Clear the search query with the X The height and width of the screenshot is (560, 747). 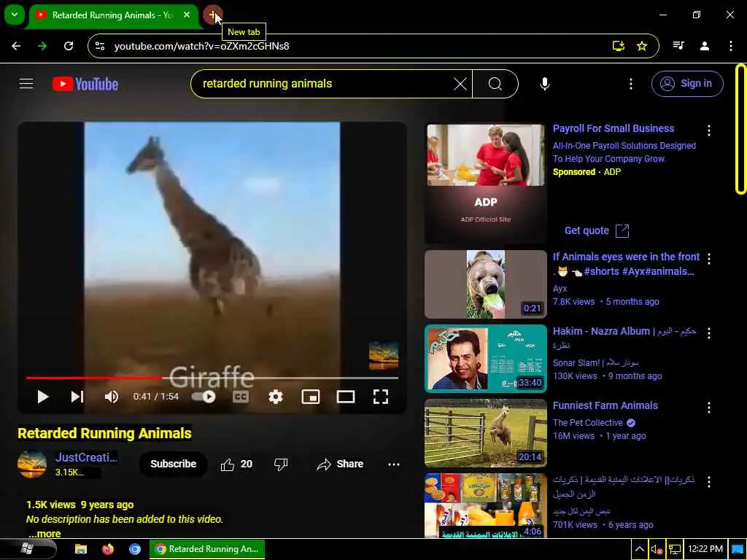460,85
